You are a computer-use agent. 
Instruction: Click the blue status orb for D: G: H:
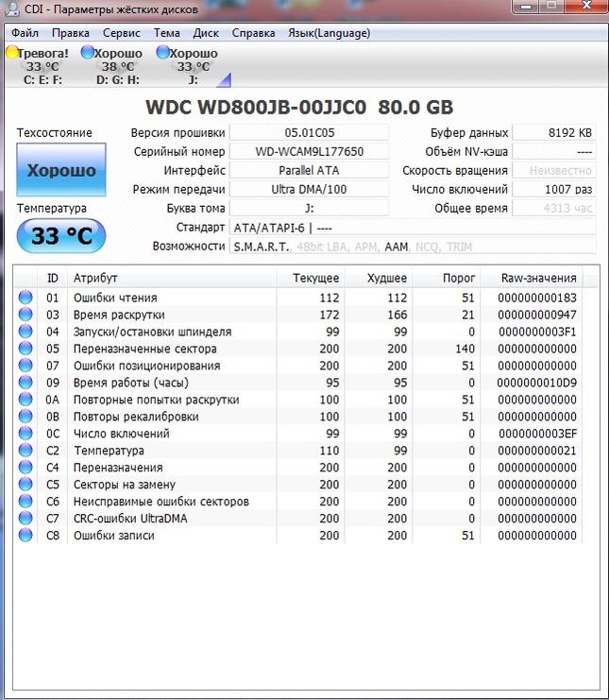point(88,53)
